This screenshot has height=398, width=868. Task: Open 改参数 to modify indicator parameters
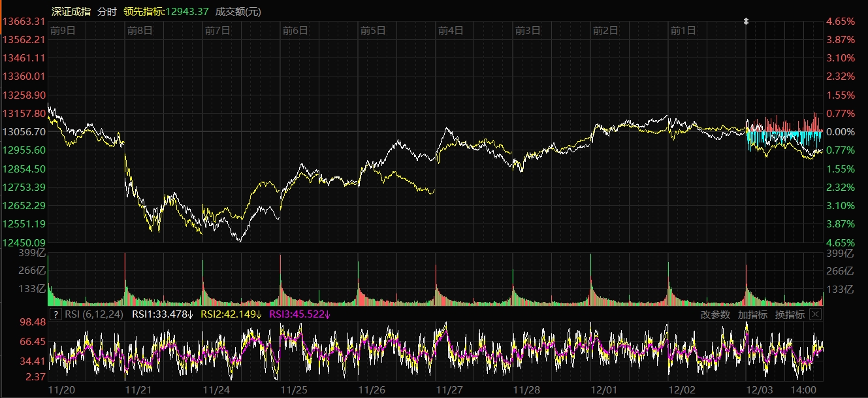[x=716, y=314]
